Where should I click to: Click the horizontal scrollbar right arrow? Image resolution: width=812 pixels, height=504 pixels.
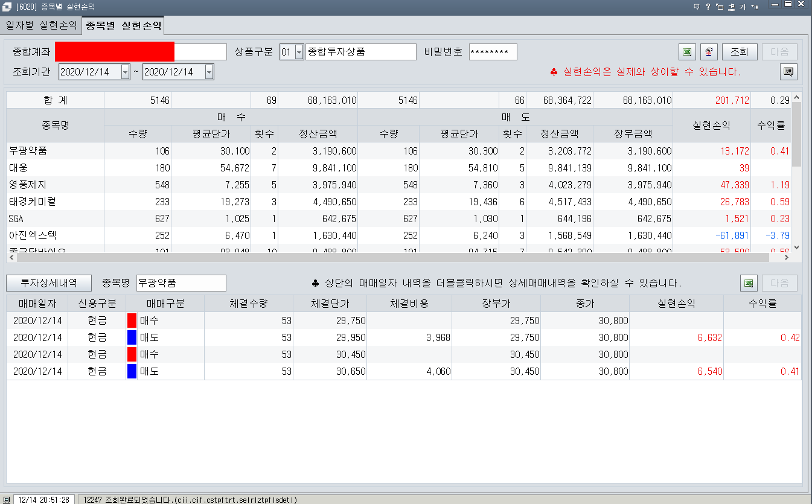[x=787, y=257]
